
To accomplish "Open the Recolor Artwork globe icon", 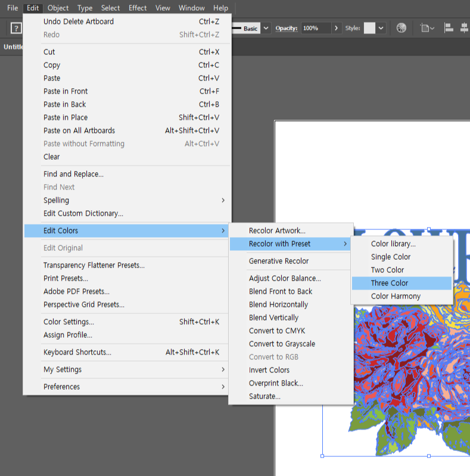I will coord(401,28).
